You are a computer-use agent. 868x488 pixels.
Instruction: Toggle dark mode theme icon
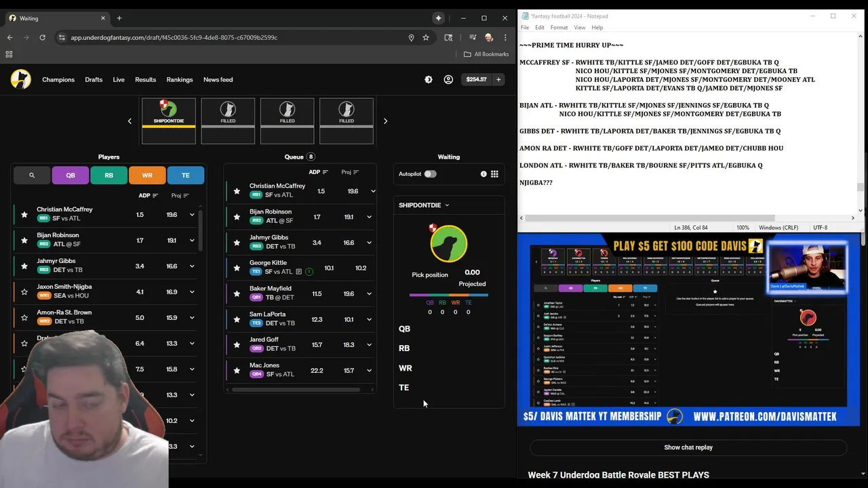click(x=429, y=79)
